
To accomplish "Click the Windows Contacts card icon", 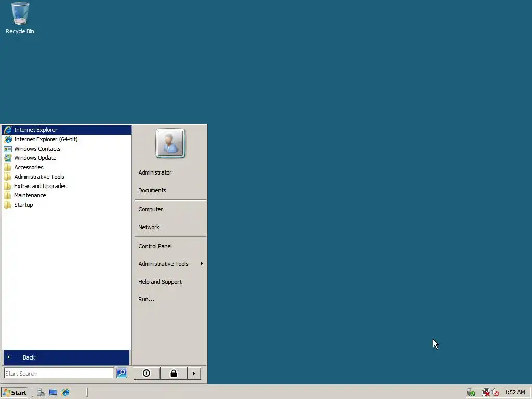I will coord(8,149).
